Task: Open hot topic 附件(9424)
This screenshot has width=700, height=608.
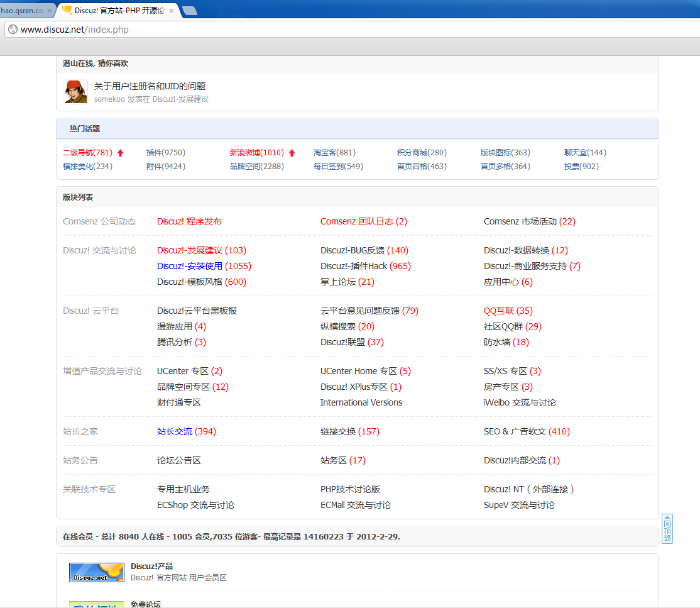Action: (166, 167)
